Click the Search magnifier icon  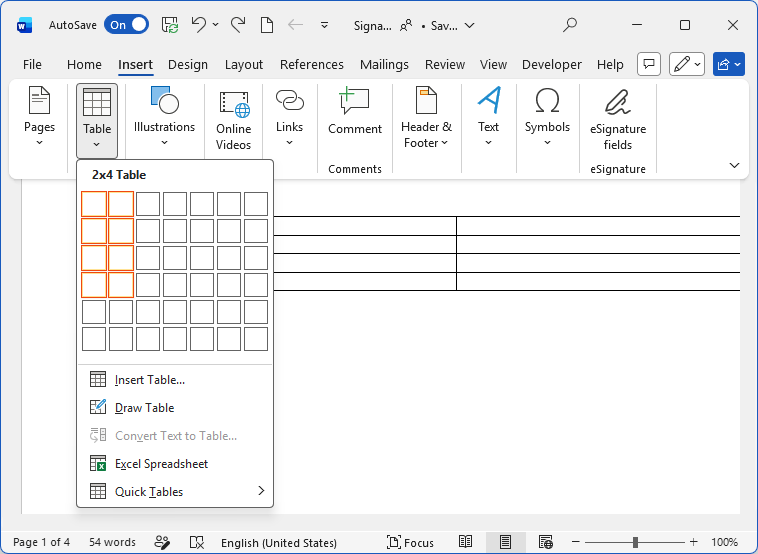570,25
